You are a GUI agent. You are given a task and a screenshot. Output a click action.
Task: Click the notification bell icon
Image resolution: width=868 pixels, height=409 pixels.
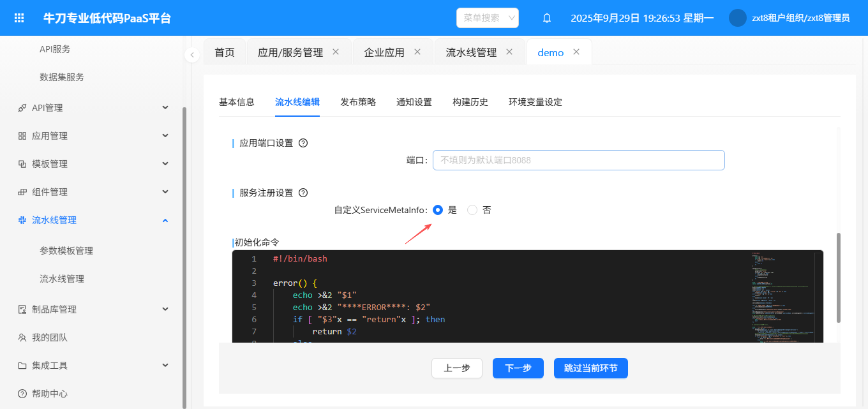(x=547, y=18)
